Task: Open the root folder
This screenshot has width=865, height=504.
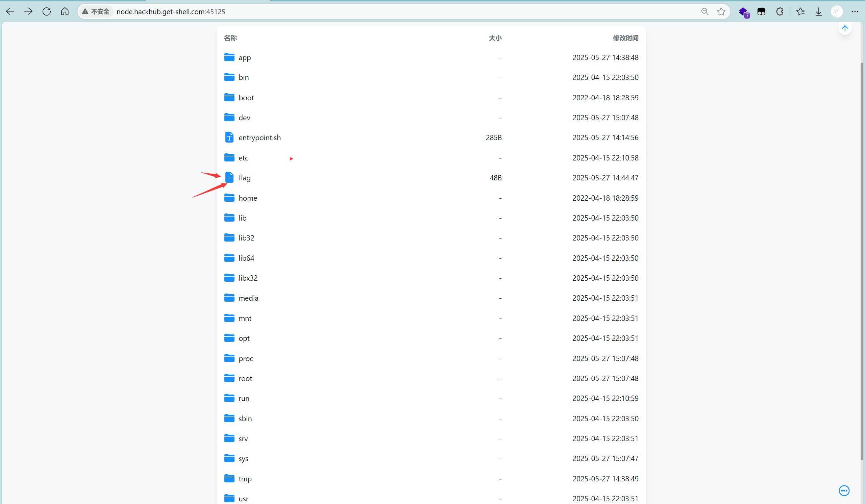Action: (245, 378)
